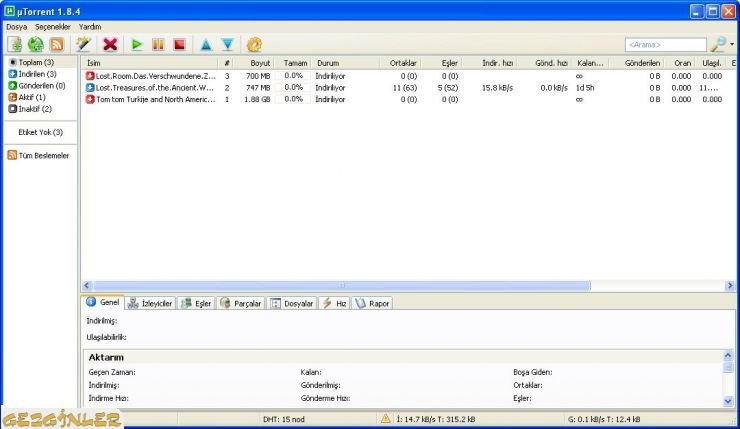Move torrent up the queue arrow

pos(206,45)
